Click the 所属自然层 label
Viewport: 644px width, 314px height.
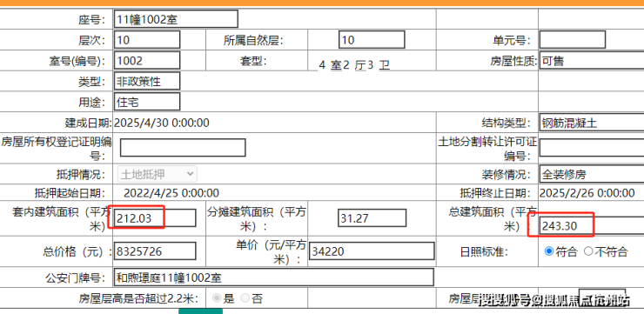point(254,40)
